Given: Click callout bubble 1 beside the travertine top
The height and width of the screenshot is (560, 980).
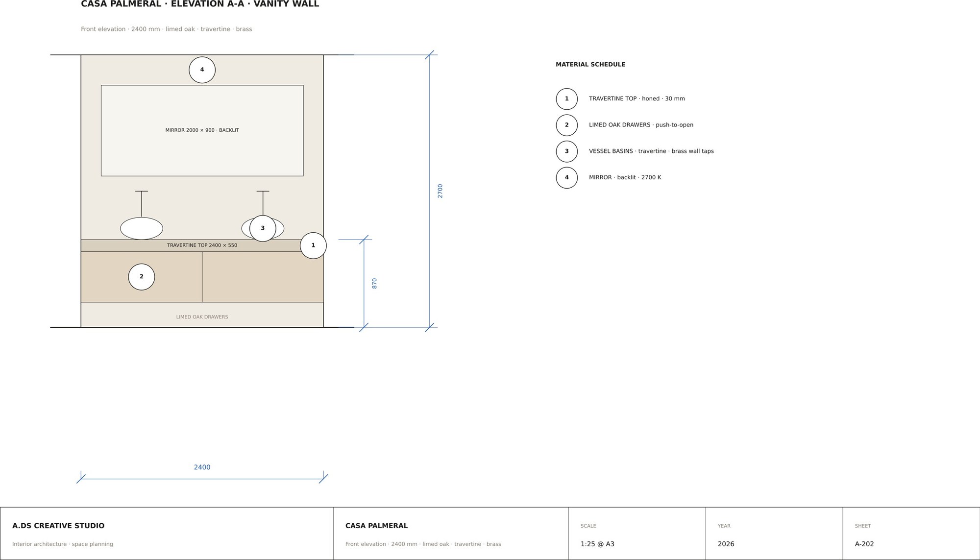Looking at the screenshot, I should click(x=313, y=245).
